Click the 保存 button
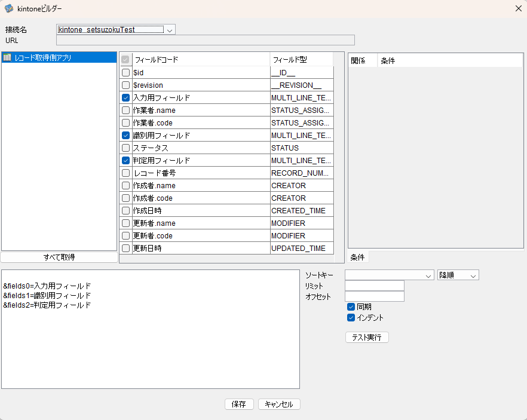527x420 pixels. pyautogui.click(x=239, y=404)
